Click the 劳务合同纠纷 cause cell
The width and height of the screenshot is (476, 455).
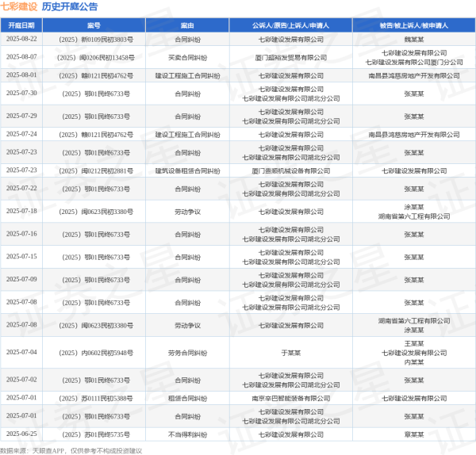pos(187,353)
